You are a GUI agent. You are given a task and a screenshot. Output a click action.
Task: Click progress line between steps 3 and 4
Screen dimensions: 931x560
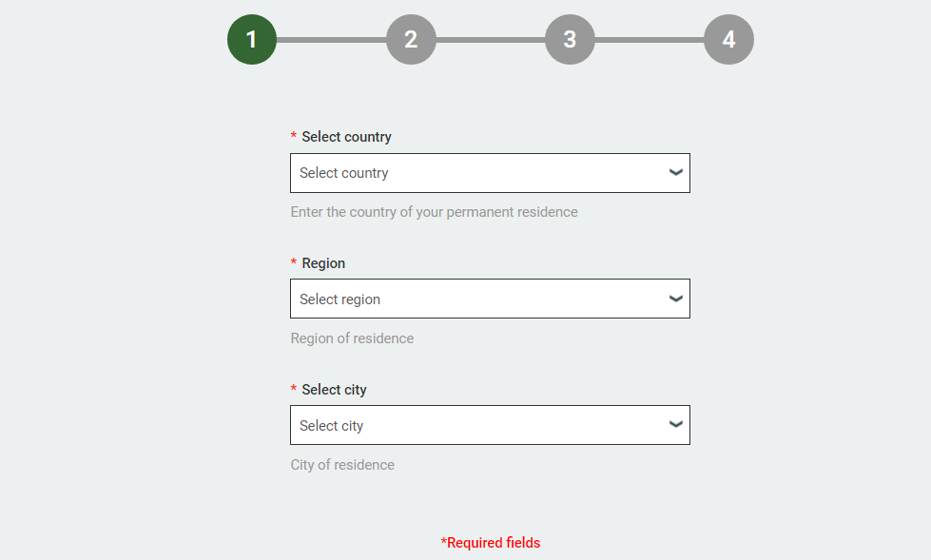[x=649, y=40]
